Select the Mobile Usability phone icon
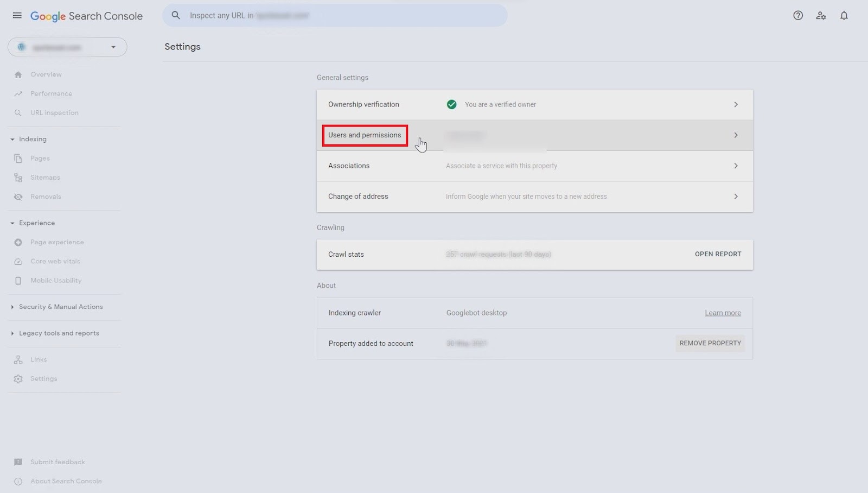 coord(18,280)
